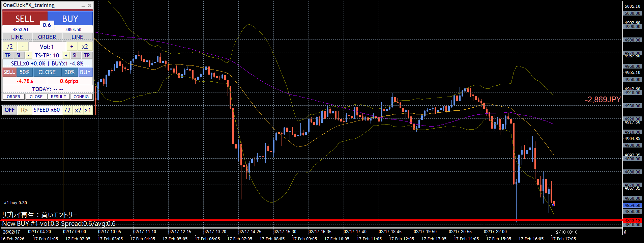
Task: Click the large red SELL button
Action: (x=25, y=19)
